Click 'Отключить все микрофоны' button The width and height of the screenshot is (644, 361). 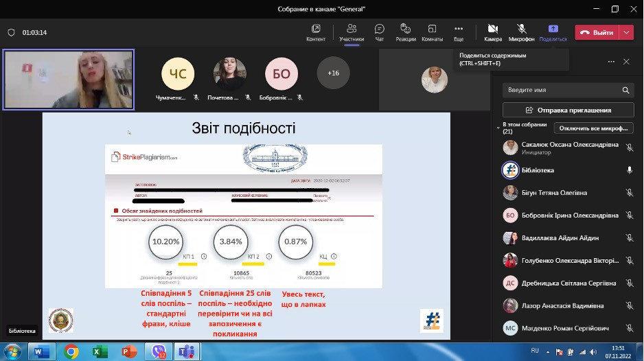(593, 128)
